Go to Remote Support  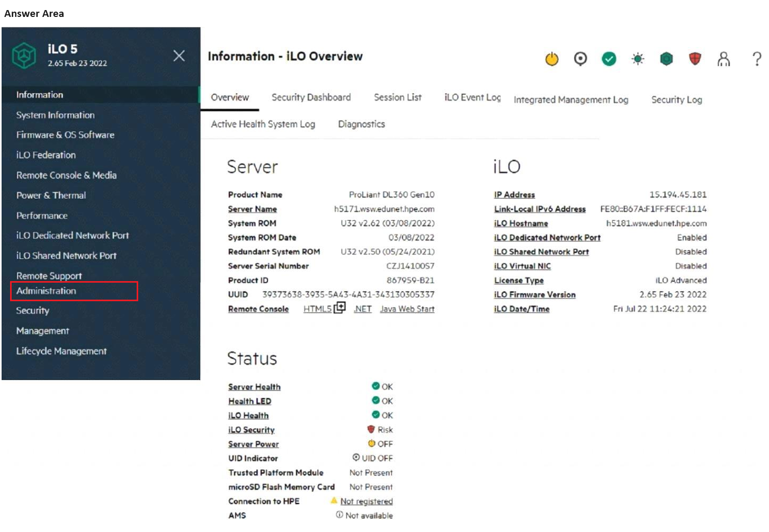[49, 276]
